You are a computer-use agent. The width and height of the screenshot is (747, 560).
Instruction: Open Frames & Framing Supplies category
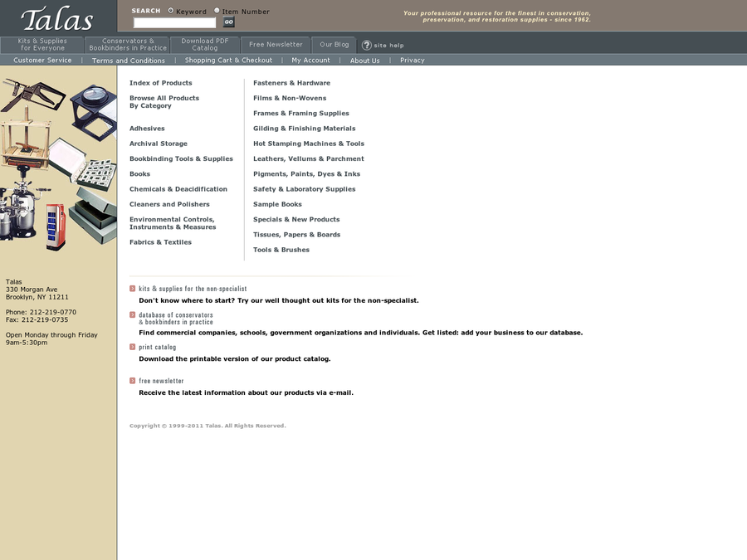tap(301, 114)
